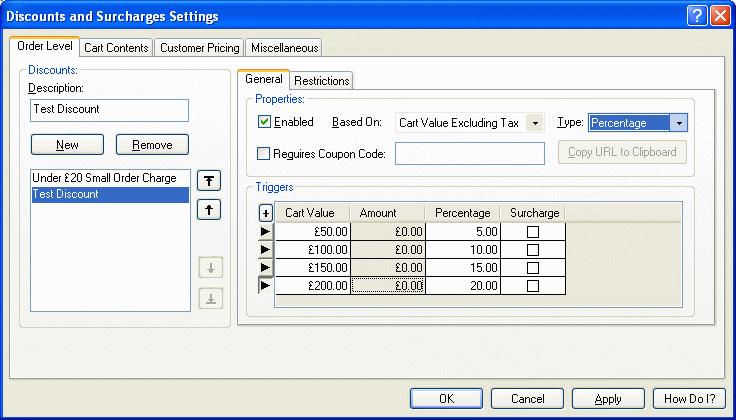Select row arrow for £200.00 trigger
This screenshot has width=736, height=420.
point(265,285)
